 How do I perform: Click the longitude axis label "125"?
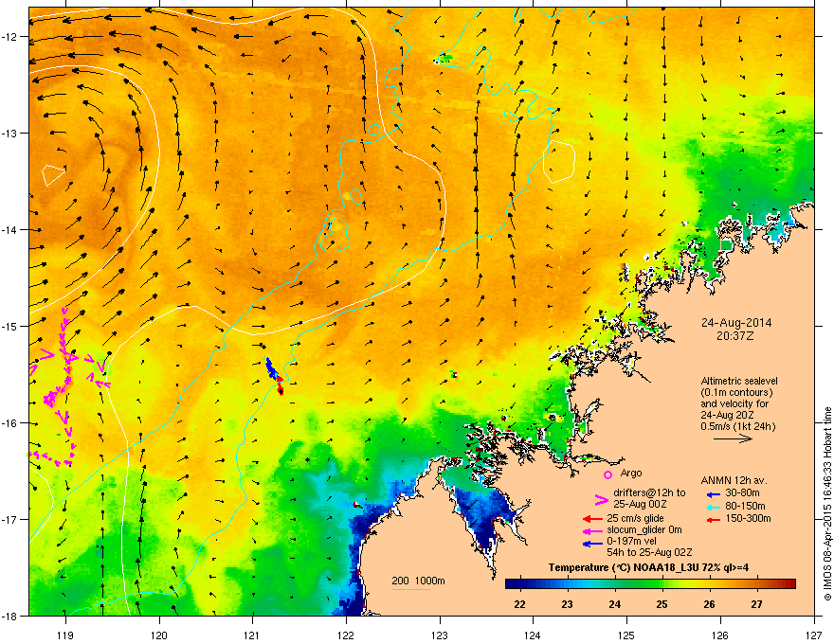[x=626, y=635]
